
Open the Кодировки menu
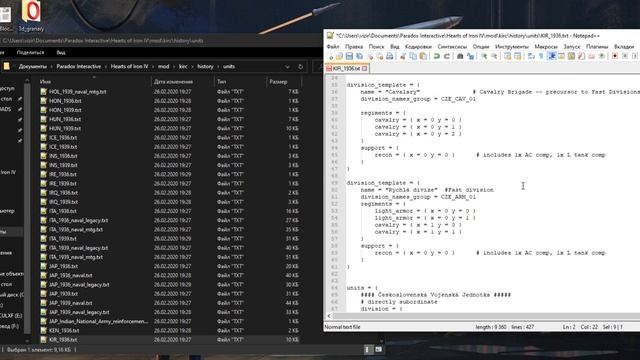point(418,47)
